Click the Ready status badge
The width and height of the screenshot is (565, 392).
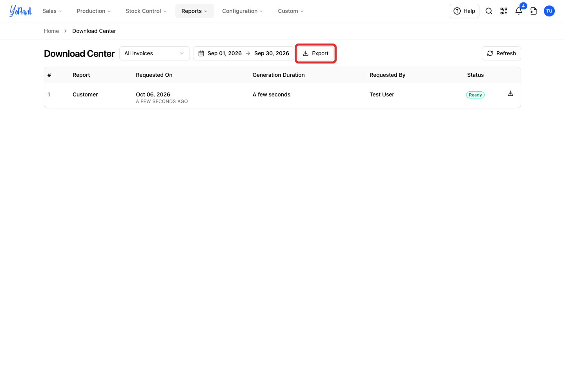coord(475,95)
